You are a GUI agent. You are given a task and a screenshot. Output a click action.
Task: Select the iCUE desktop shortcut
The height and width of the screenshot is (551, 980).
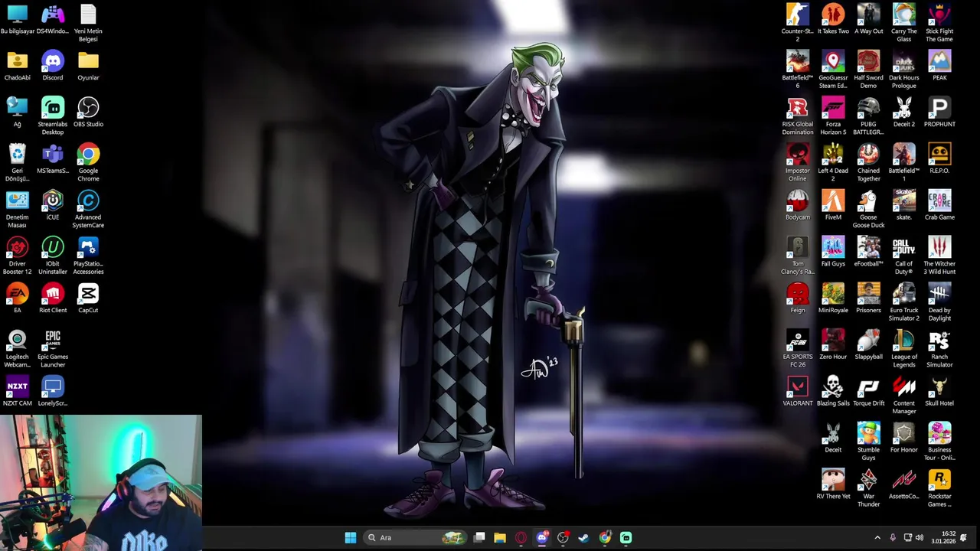point(53,201)
